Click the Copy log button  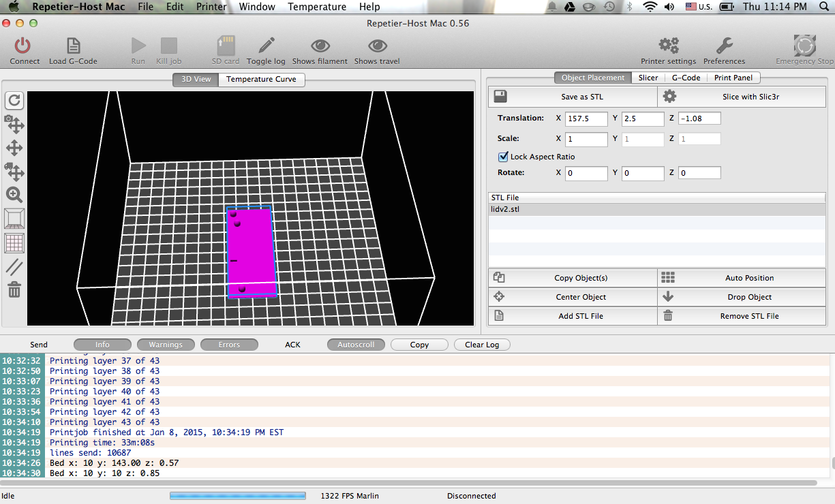419,345
